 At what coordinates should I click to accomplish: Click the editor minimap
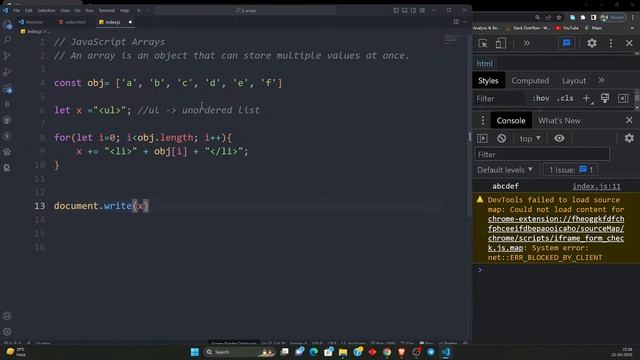[x=453, y=40]
